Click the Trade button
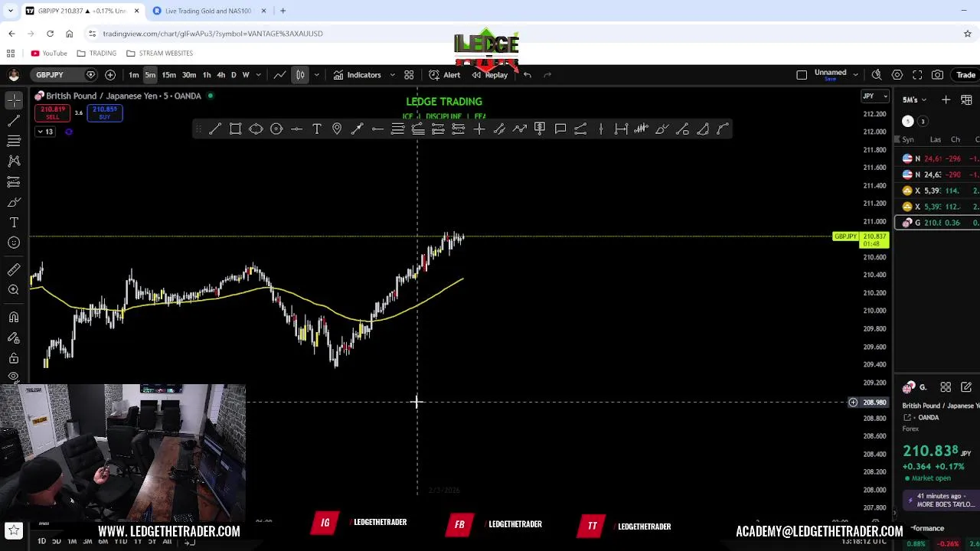 pos(965,75)
